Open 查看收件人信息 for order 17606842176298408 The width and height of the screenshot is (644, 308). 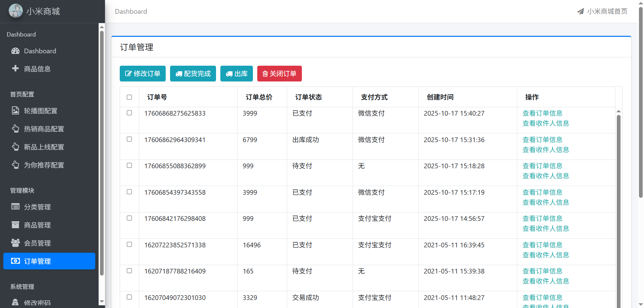(x=546, y=229)
